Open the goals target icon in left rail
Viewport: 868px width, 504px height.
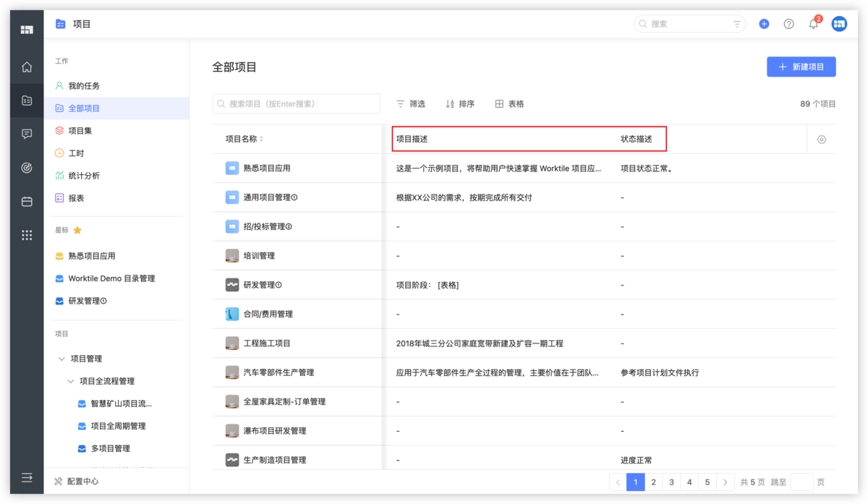pos(27,168)
